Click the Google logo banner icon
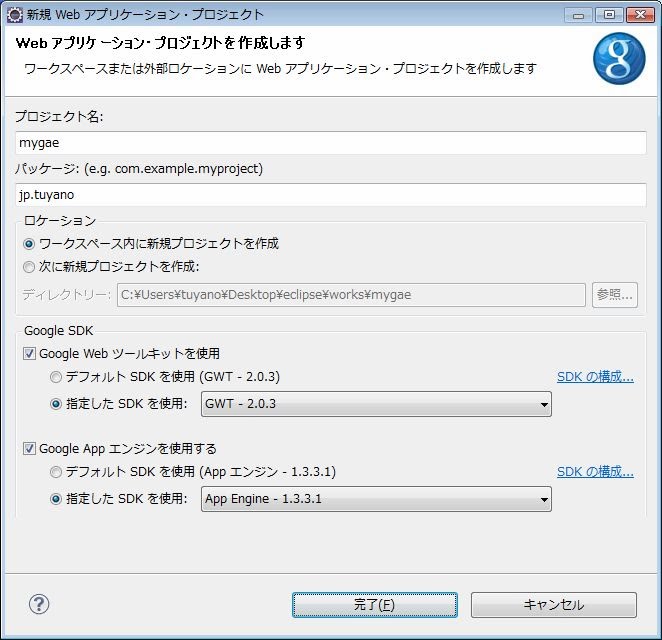The height and width of the screenshot is (640, 662). 619,59
